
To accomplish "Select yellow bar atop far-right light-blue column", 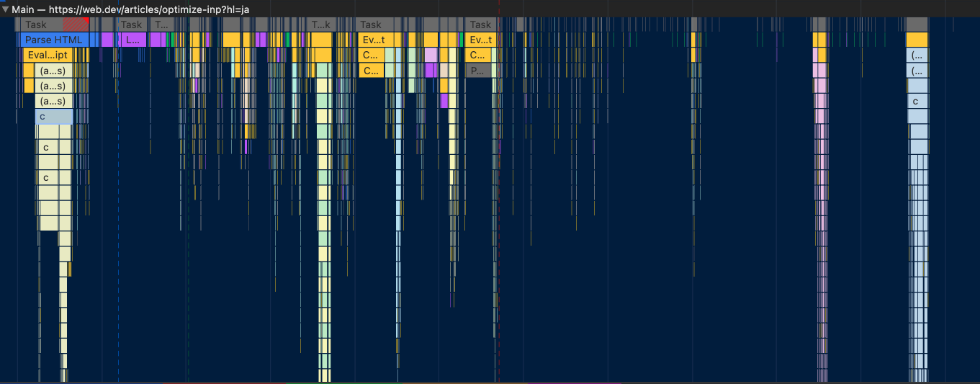I will pyautogui.click(x=917, y=40).
